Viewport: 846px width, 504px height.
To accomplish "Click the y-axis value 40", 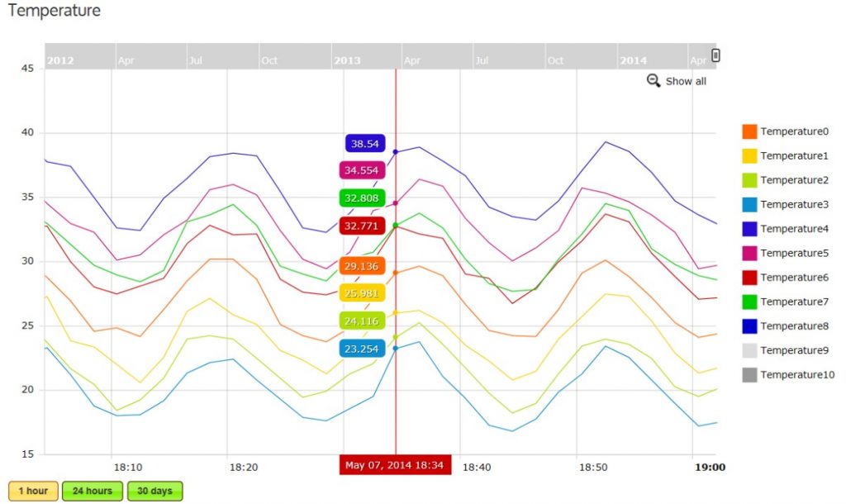I will pyautogui.click(x=27, y=133).
